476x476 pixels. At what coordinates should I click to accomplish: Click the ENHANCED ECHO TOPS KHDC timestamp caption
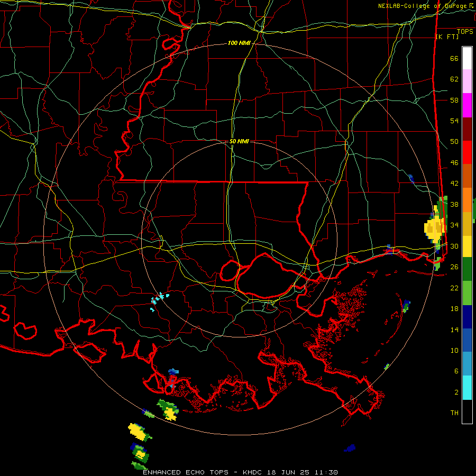click(240, 472)
